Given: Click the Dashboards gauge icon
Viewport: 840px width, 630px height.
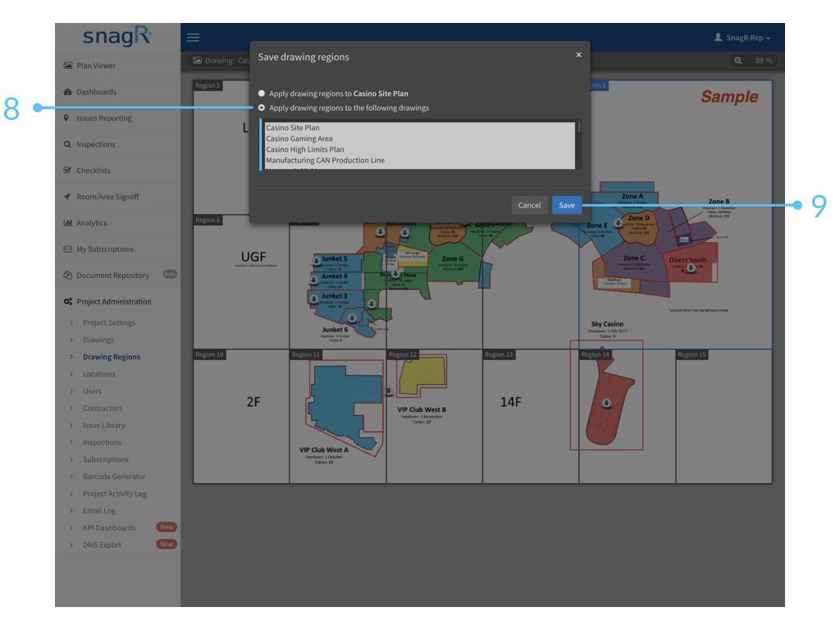Looking at the screenshot, I should tap(68, 92).
